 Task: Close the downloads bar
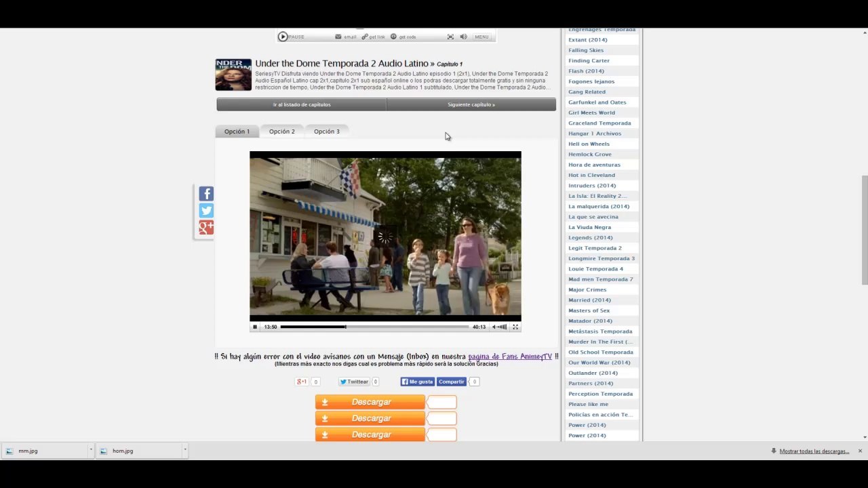pos(860,451)
